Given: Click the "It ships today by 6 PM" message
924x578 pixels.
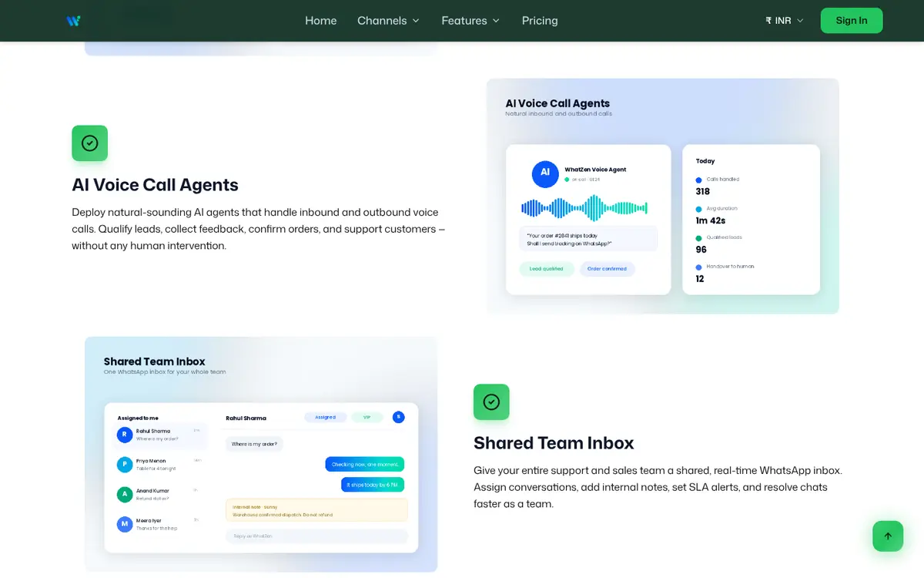Looking at the screenshot, I should [x=373, y=485].
